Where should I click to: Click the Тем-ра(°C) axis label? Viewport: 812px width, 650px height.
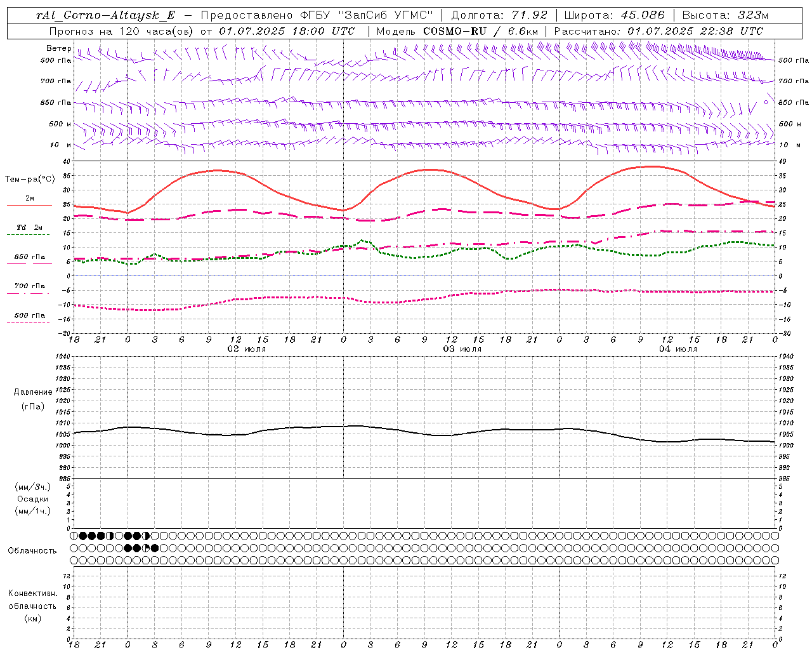coord(30,180)
